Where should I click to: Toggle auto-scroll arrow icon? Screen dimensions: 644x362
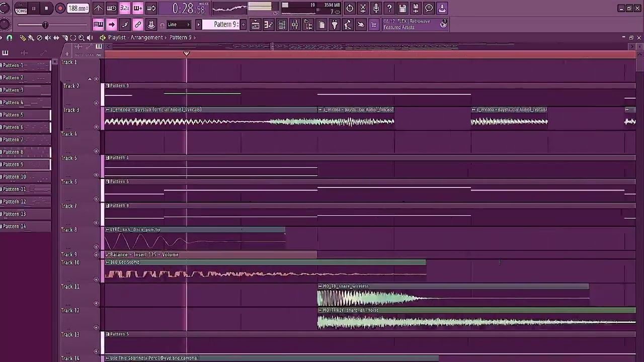click(111, 25)
